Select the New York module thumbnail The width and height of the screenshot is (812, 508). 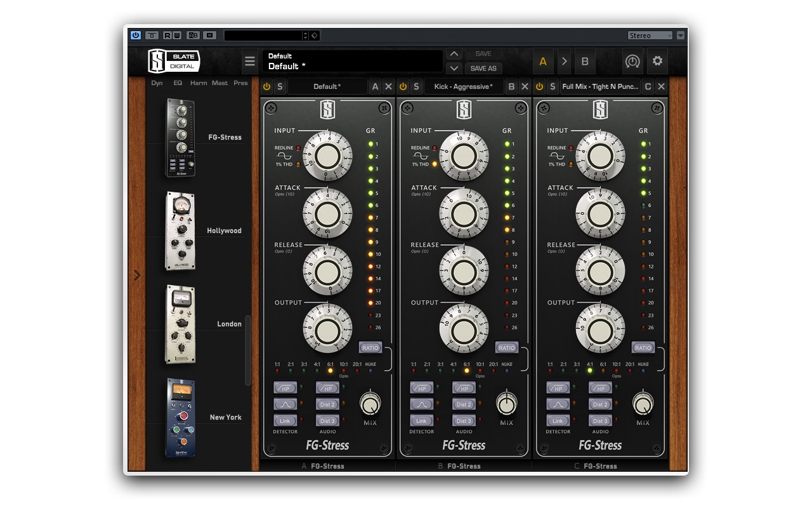(181, 417)
